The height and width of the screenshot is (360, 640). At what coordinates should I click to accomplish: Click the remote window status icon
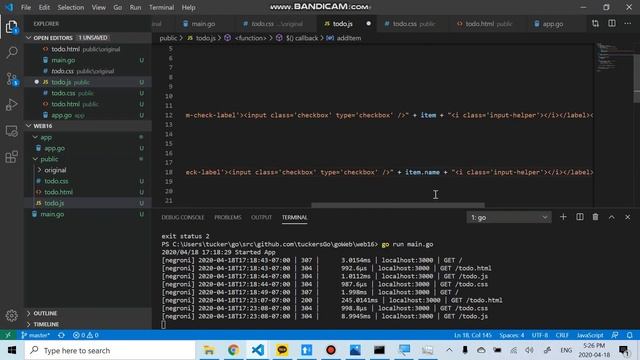pyautogui.click(x=8, y=335)
